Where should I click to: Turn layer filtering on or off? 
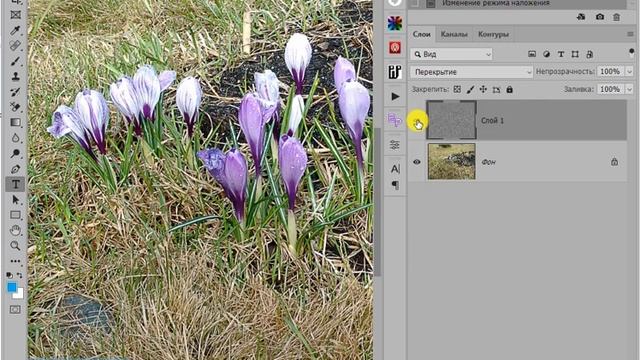pyautogui.click(x=631, y=52)
